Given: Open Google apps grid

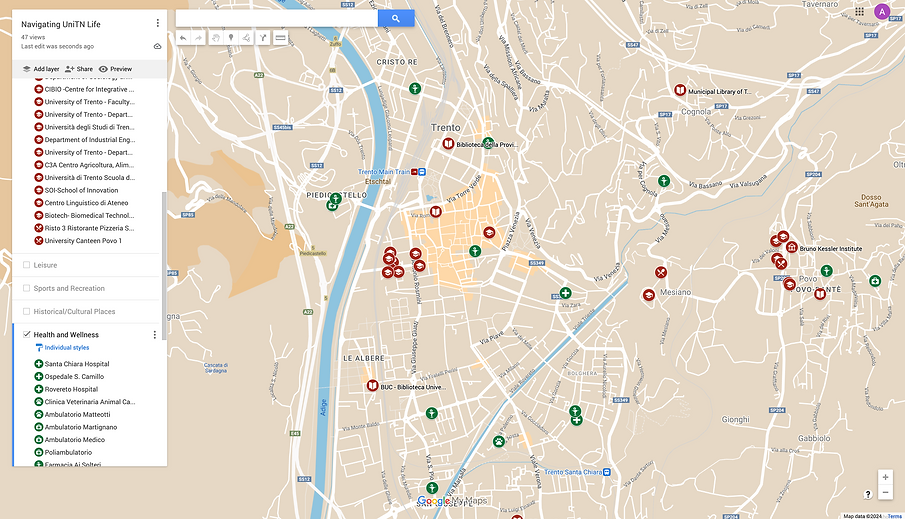Looking at the screenshot, I should click(x=859, y=12).
